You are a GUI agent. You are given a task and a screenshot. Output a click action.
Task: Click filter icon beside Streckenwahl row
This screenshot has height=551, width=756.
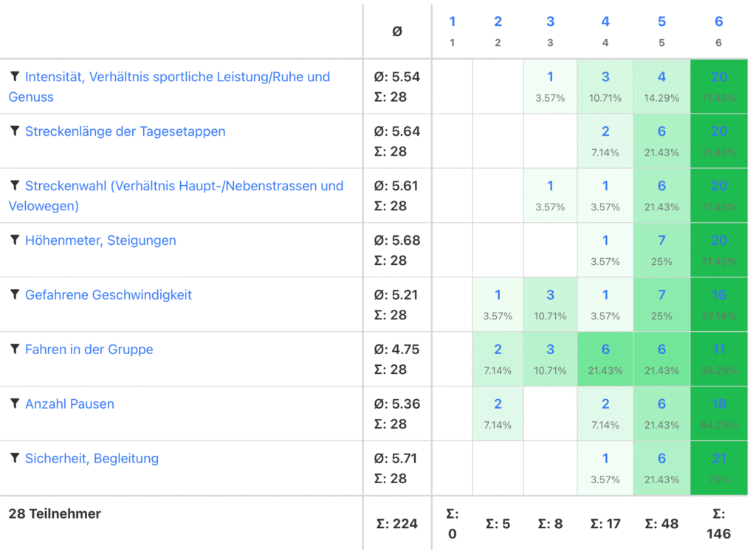click(x=14, y=186)
